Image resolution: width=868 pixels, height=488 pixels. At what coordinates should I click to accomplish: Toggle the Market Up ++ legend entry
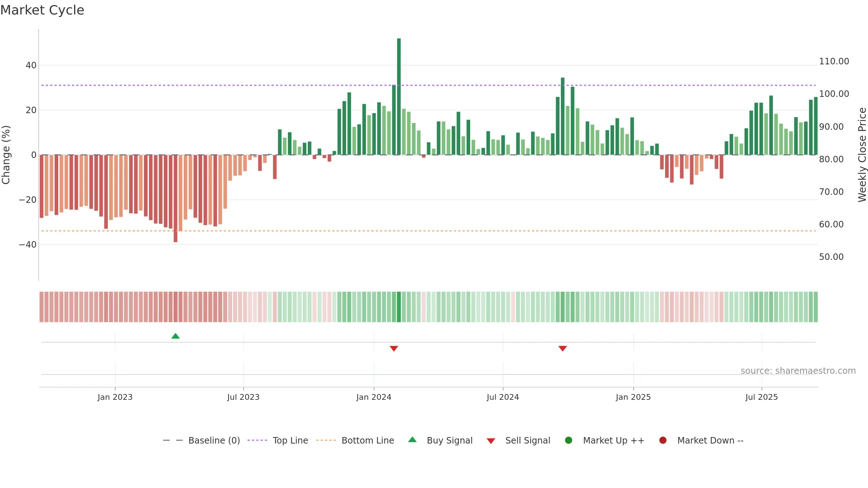[605, 440]
